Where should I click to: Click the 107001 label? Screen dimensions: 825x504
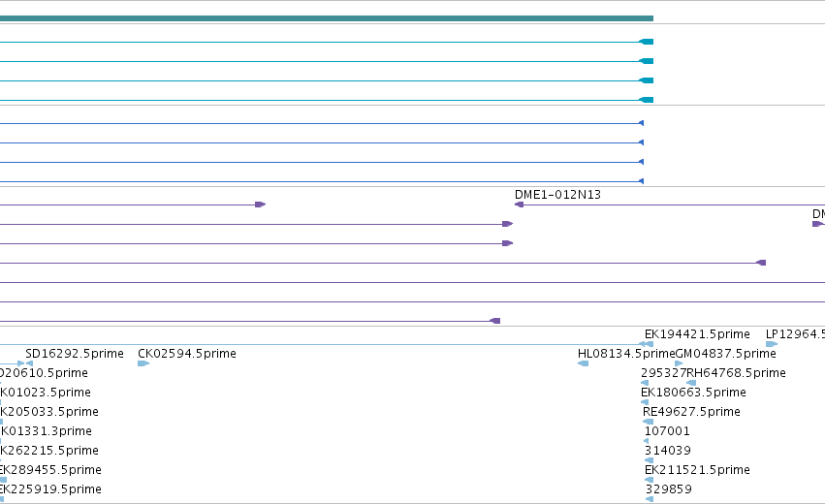pos(667,431)
